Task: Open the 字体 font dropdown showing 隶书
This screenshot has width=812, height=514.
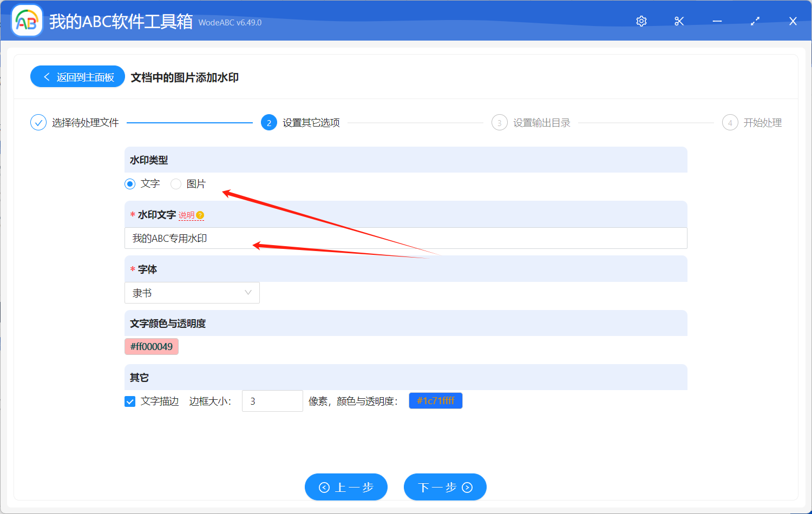Action: 192,293
